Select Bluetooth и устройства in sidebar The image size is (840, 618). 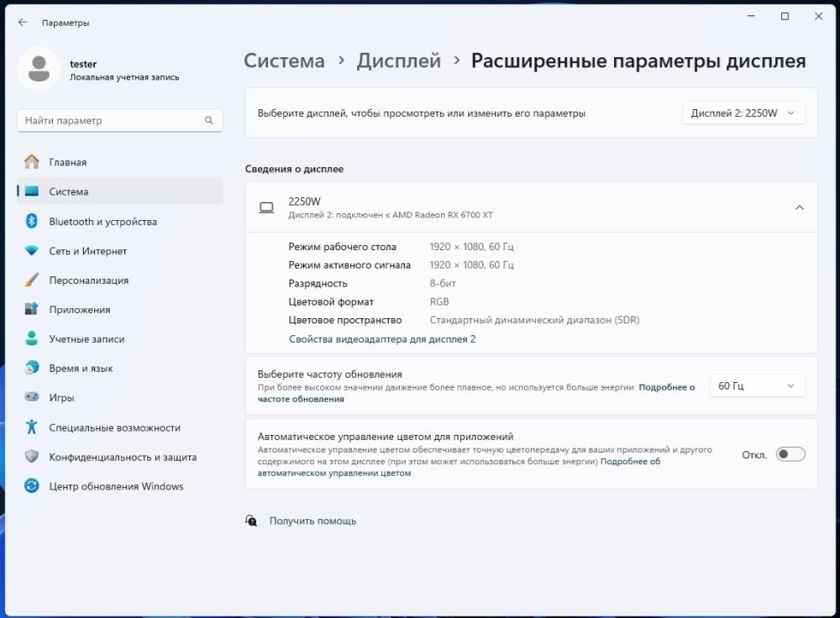pos(120,221)
